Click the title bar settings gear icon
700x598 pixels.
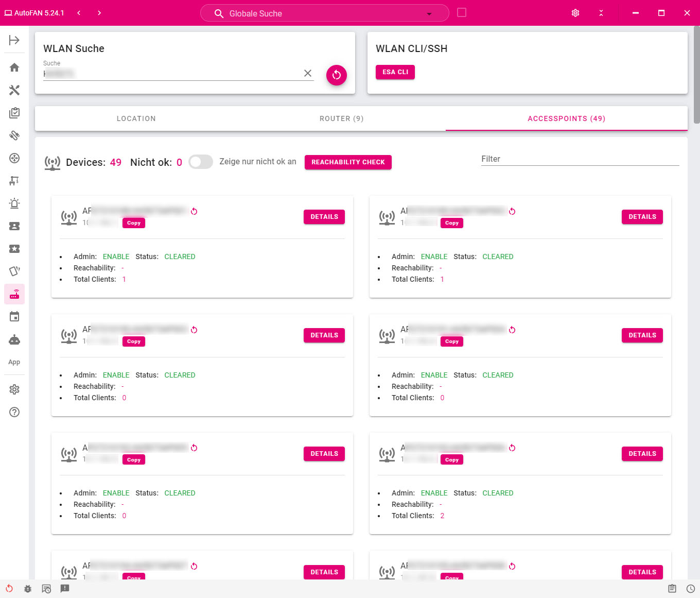pos(575,13)
